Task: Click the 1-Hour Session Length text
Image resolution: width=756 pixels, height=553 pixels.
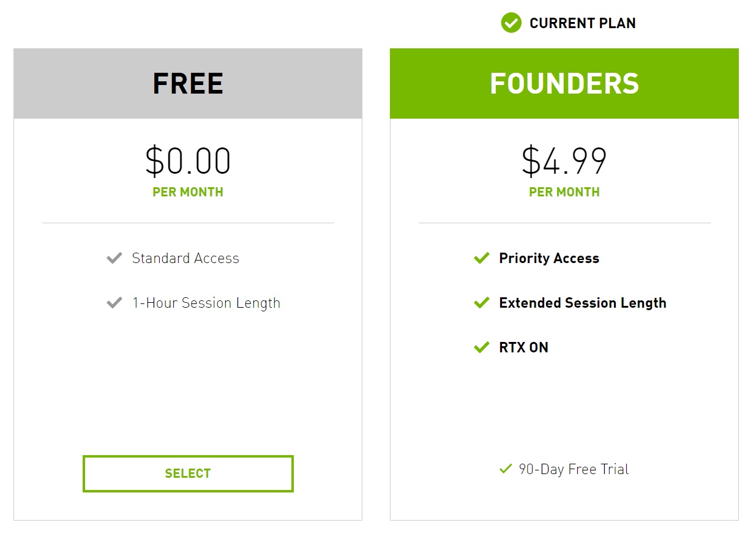Action: point(206,303)
